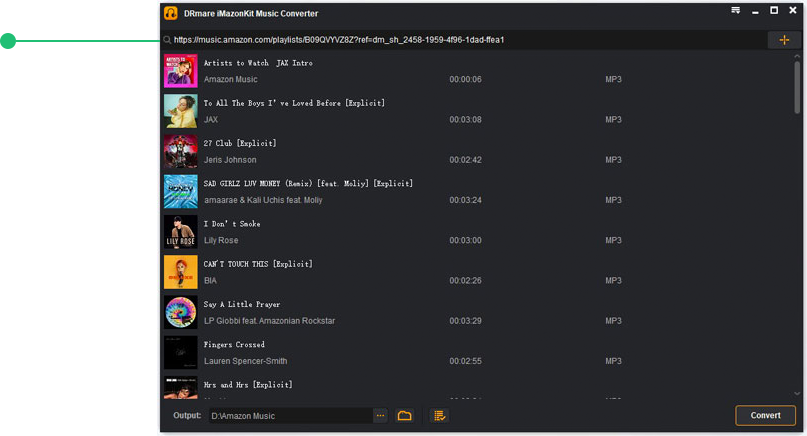Image resolution: width=807 pixels, height=436 pixels.
Task: Open the output folder icon
Action: click(405, 416)
